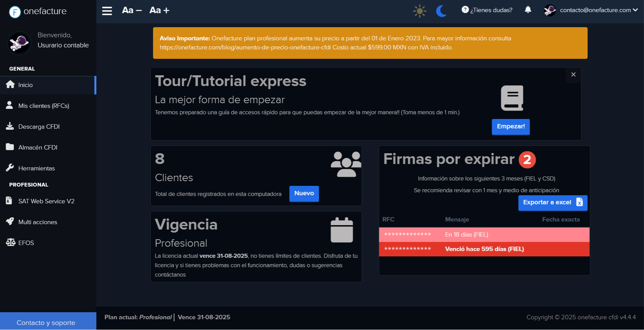The height and width of the screenshot is (330, 644).
Task: Switch to dark mode moon icon
Action: click(441, 11)
